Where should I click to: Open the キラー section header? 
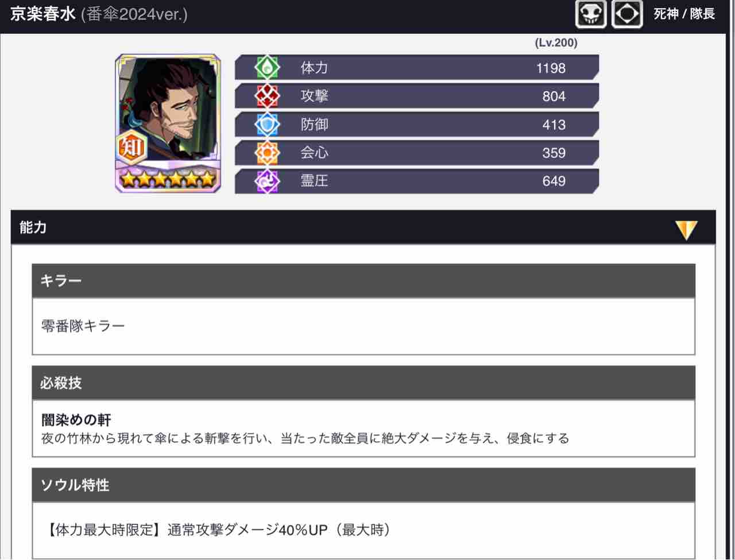coord(363,281)
